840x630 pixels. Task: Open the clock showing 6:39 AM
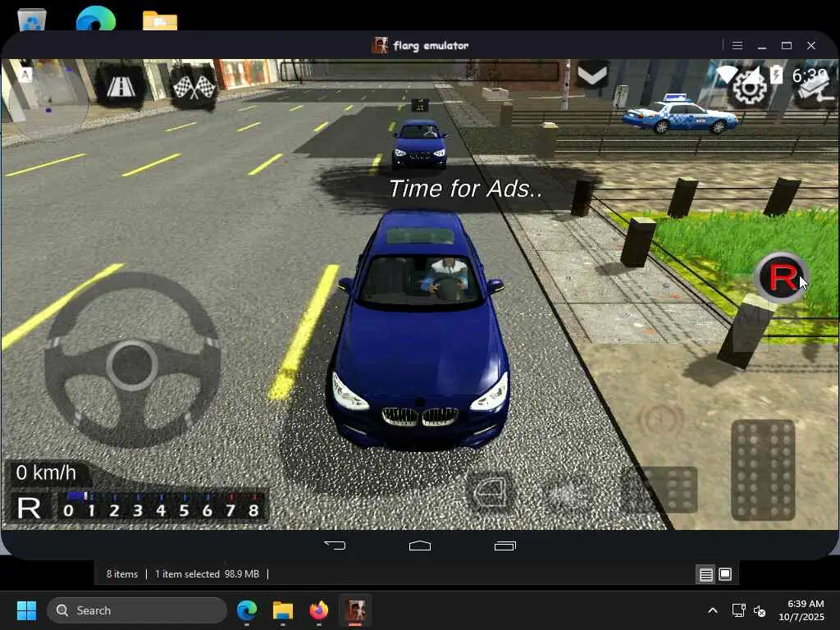801,610
